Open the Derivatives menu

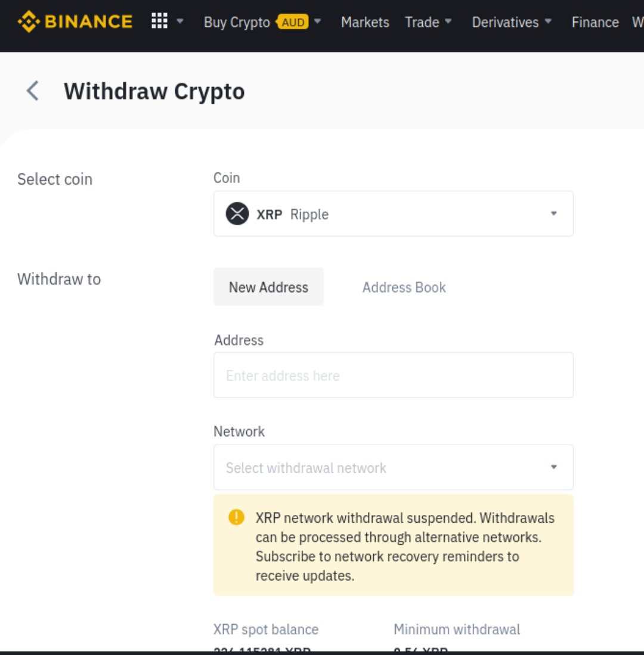click(x=505, y=22)
